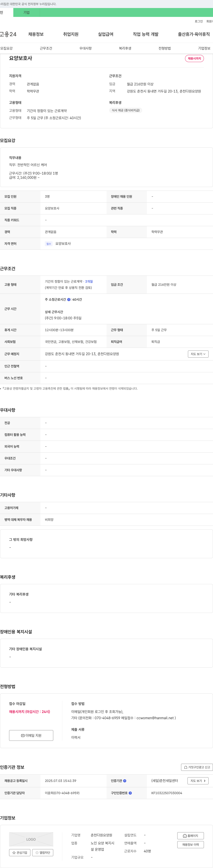Add company with 관심기업 star button
This screenshot has width=213, height=868.
click(x=20, y=853)
